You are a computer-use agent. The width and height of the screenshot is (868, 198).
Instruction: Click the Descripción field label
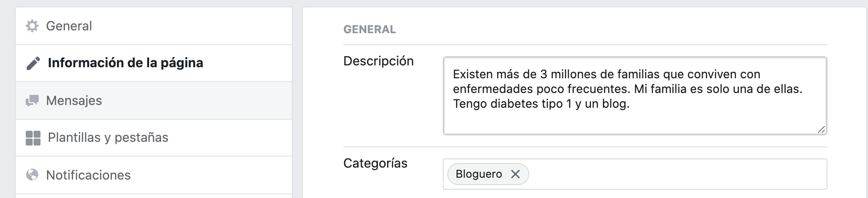[378, 61]
